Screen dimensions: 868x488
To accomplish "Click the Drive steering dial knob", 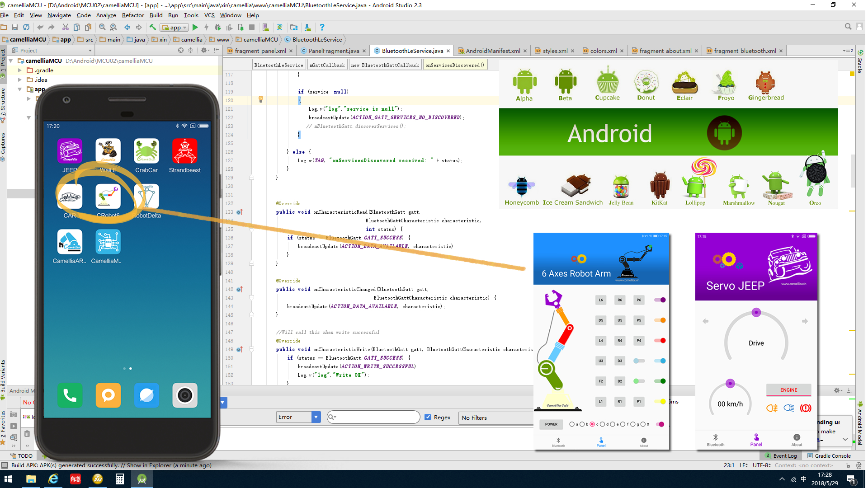I will [x=756, y=313].
